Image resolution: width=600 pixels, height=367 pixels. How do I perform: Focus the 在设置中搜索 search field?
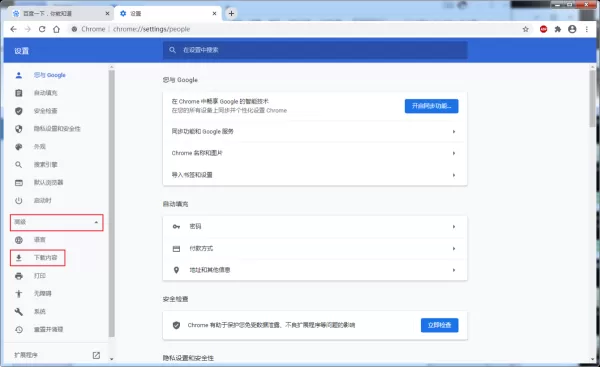coord(315,50)
